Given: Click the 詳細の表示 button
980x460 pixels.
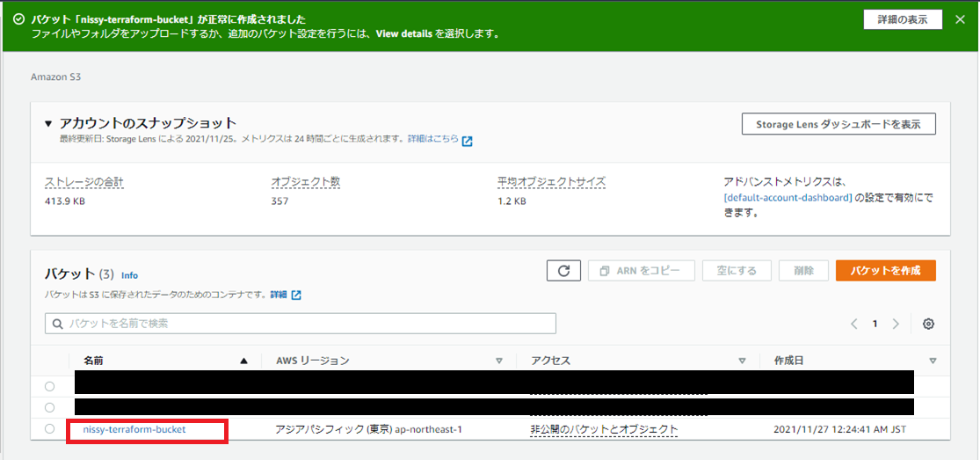Looking at the screenshot, I should 902,18.
